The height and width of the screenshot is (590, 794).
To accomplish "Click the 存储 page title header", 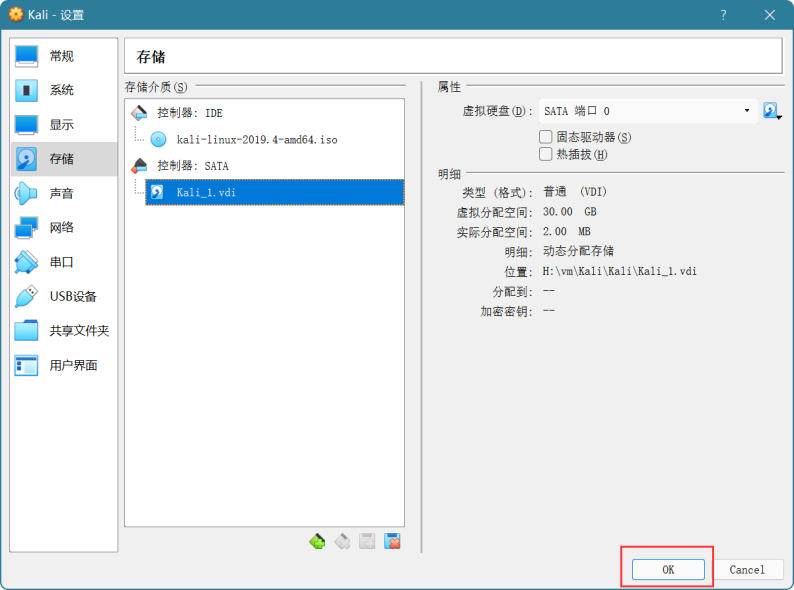I will point(151,57).
